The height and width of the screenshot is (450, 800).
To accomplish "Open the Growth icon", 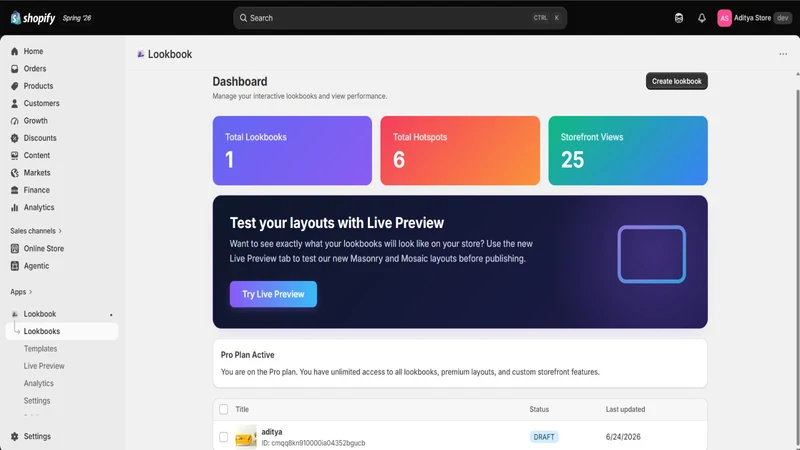I will pos(14,121).
